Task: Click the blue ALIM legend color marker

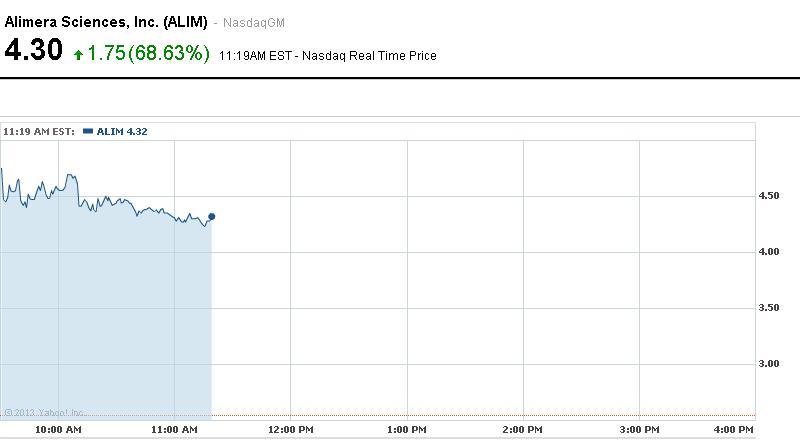Action: (x=87, y=131)
